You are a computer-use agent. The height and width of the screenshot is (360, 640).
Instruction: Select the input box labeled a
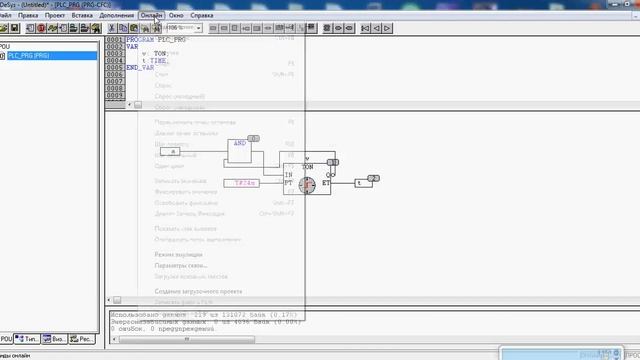pyautogui.click(x=170, y=151)
